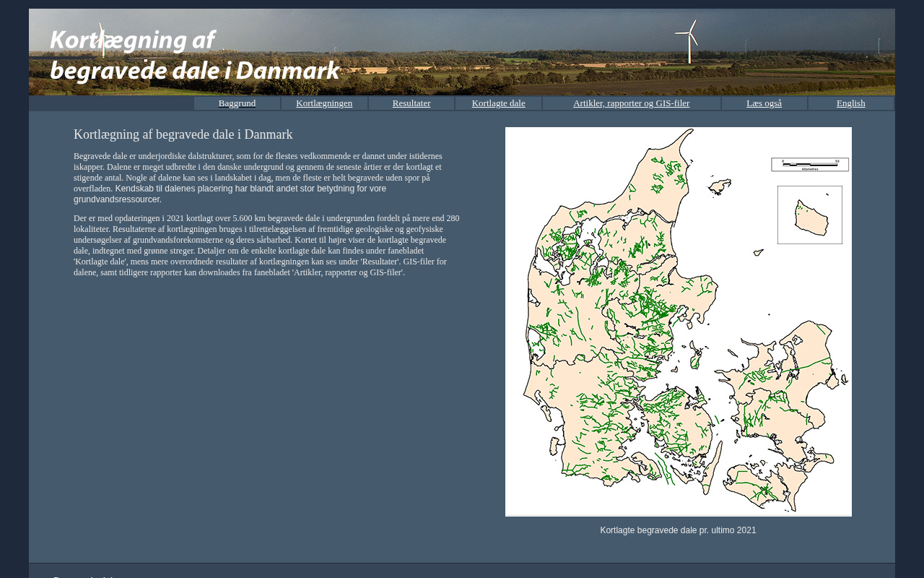The image size is (924, 578).
Task: Click the paragraph starting 'Der er med opdateringen'
Action: (266, 245)
